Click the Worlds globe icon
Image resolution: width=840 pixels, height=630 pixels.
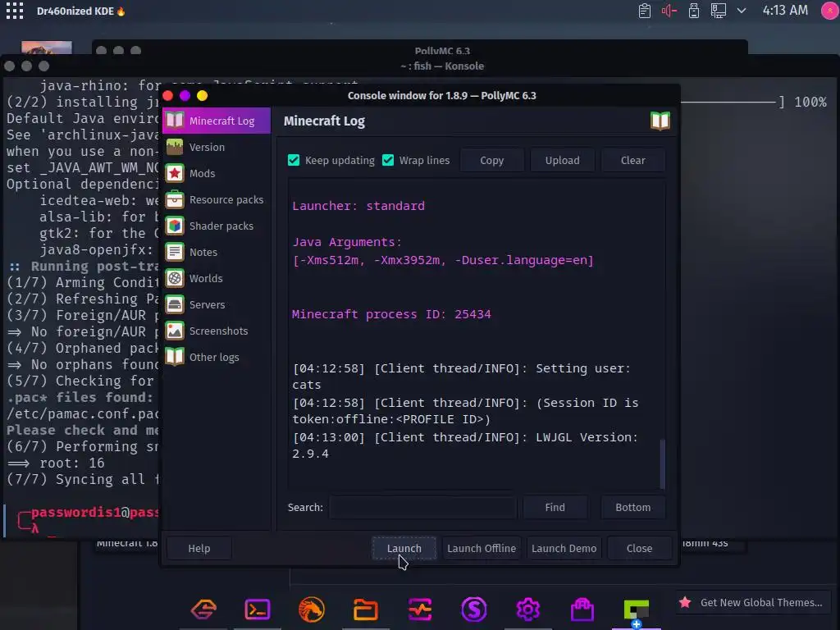click(x=175, y=278)
